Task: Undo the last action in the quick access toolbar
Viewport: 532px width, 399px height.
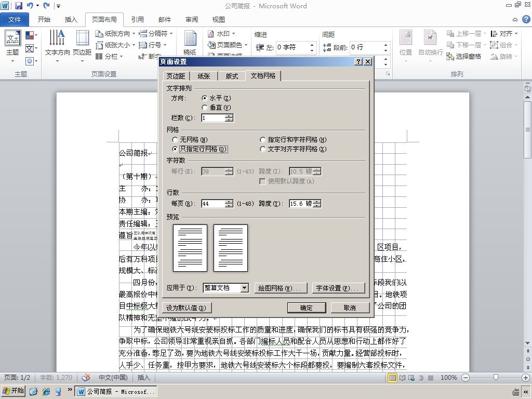Action: [x=30, y=5]
